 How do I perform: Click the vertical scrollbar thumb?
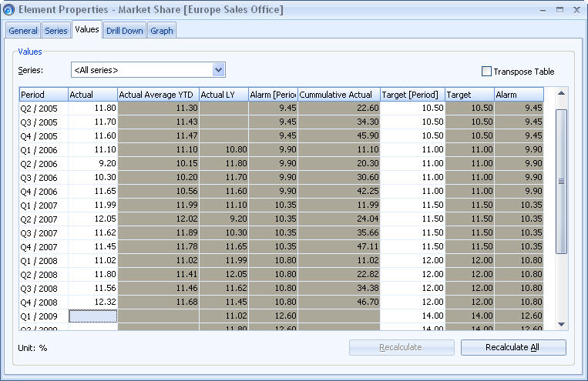[x=561, y=182]
